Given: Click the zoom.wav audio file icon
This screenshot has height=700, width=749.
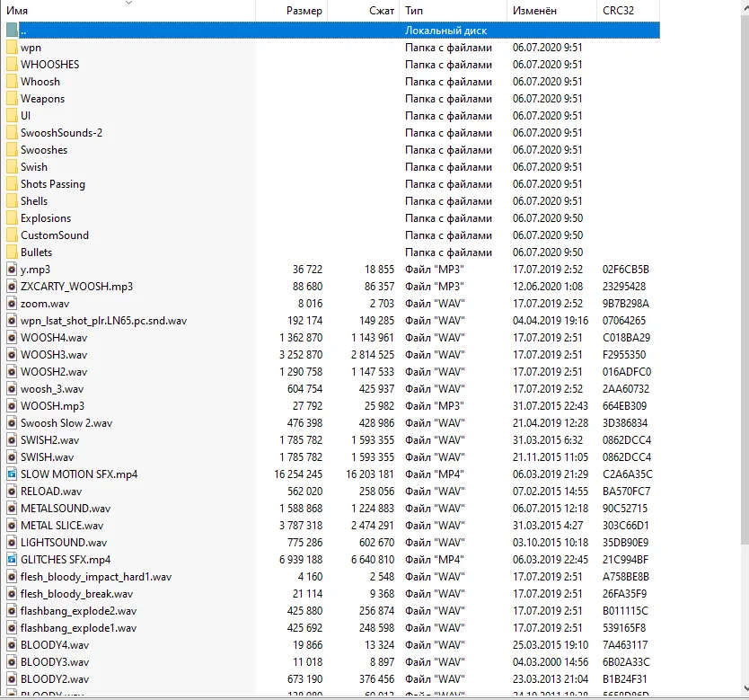Looking at the screenshot, I should click(12, 304).
